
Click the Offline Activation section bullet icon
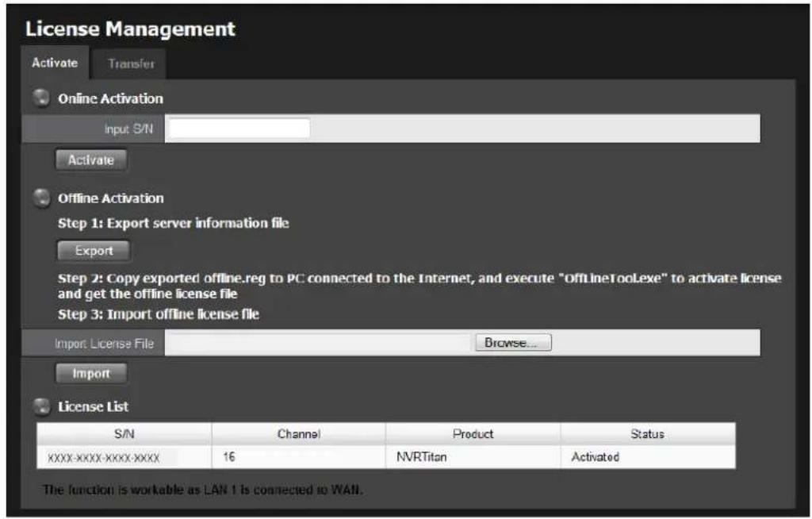point(41,198)
